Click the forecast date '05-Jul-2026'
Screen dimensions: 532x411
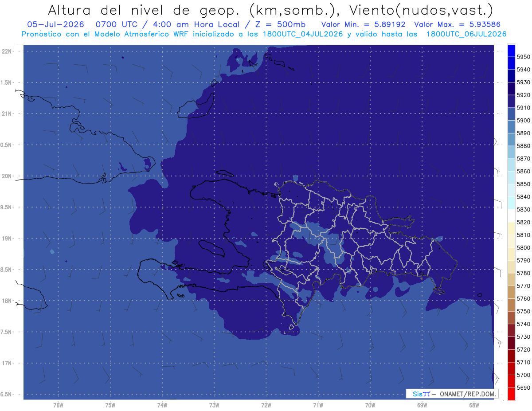(55, 24)
